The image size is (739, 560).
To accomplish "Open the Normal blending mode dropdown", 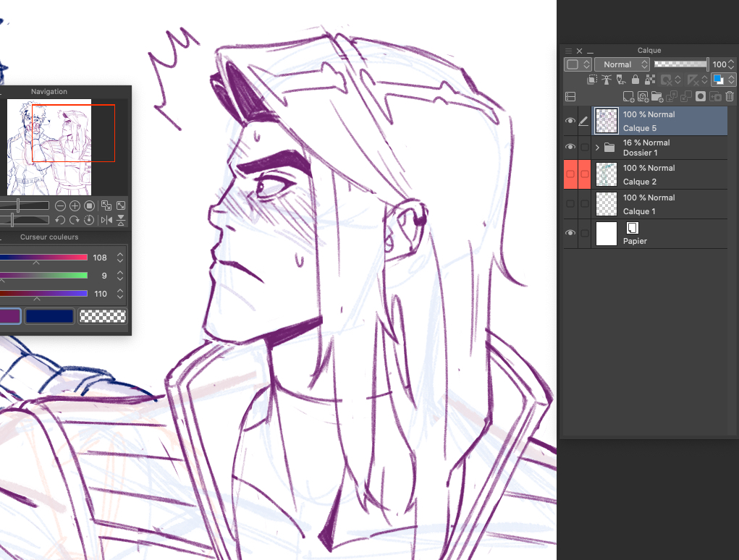I will coord(622,64).
